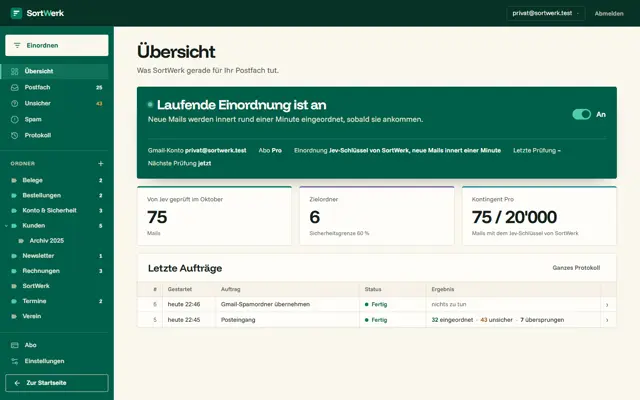Screen dimensions: 640x400
Task: Click the 'heute 22:46' start time
Action: pos(184,304)
